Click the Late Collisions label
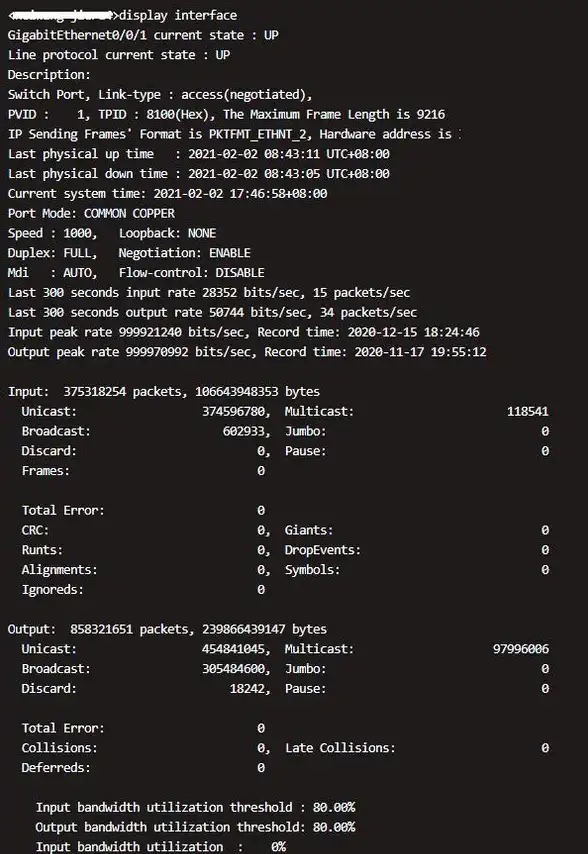The image size is (588, 854). 340,748
